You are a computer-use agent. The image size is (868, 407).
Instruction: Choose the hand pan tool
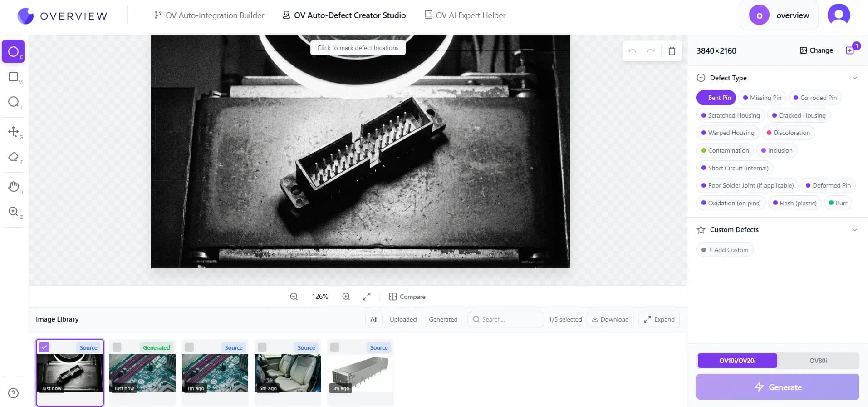[14, 186]
